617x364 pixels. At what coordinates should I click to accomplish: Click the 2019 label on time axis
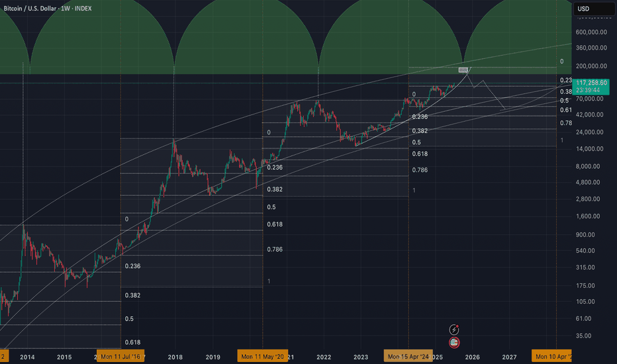[x=213, y=357]
